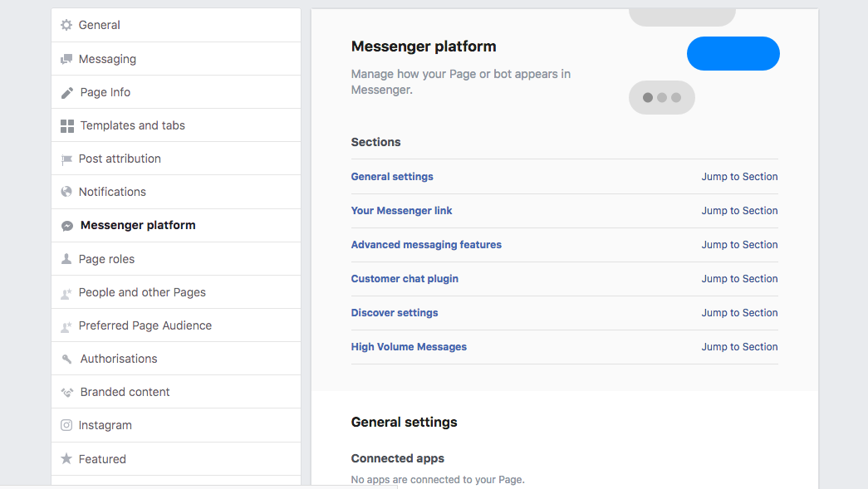Click the Instagram camera icon
This screenshot has width=868, height=489.
pos(66,425)
